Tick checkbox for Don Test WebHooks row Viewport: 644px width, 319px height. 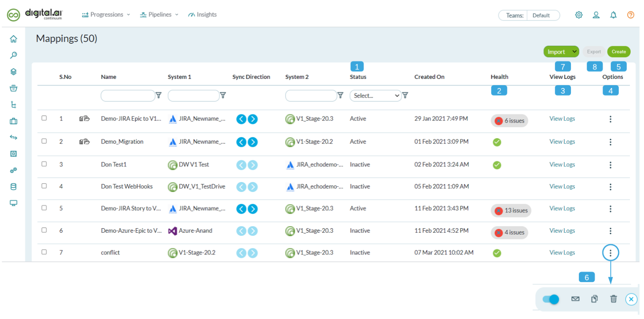click(44, 186)
